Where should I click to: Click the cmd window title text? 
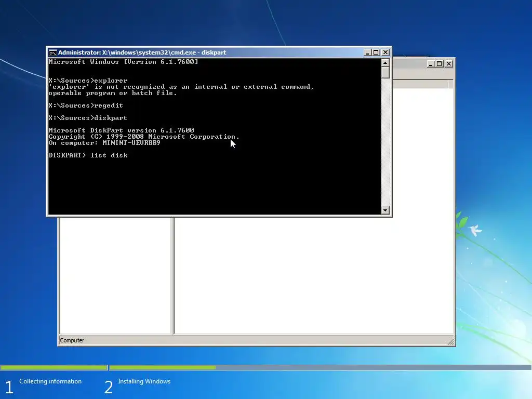point(142,52)
